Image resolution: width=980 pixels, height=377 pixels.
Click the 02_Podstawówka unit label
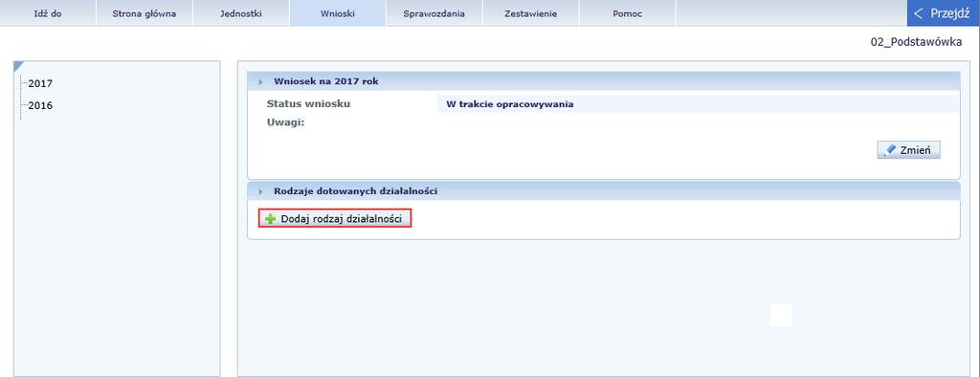(x=916, y=42)
